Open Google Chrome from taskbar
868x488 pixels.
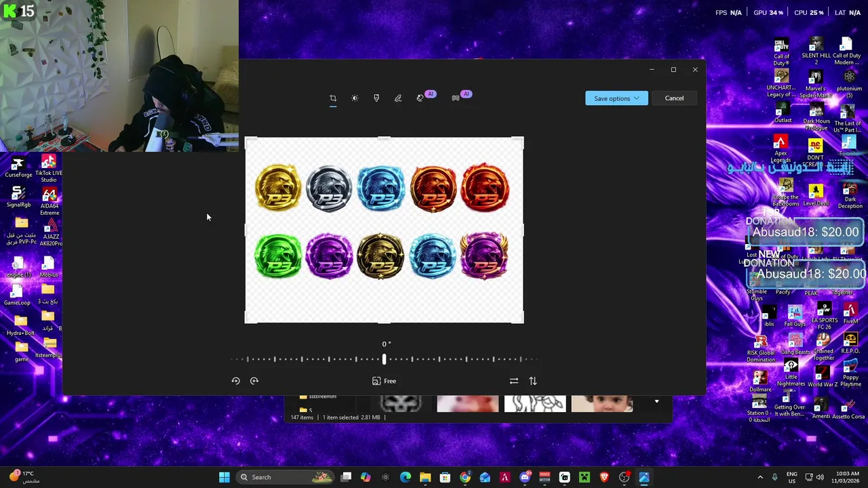(x=465, y=477)
